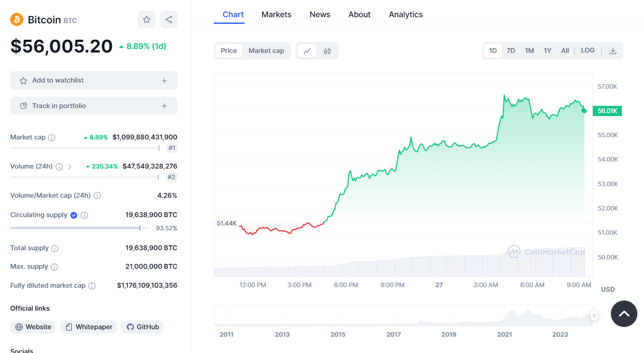This screenshot has width=644, height=353.
Task: Click the Market cap info icon
Action: tap(52, 138)
